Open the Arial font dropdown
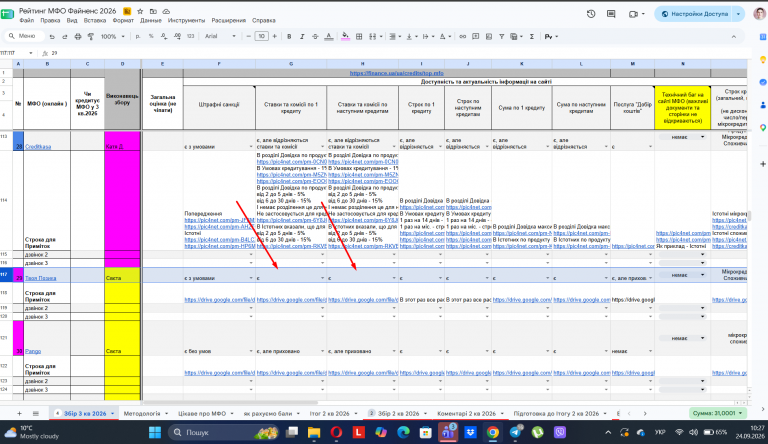This screenshot has height=444, width=768. [x=220, y=36]
